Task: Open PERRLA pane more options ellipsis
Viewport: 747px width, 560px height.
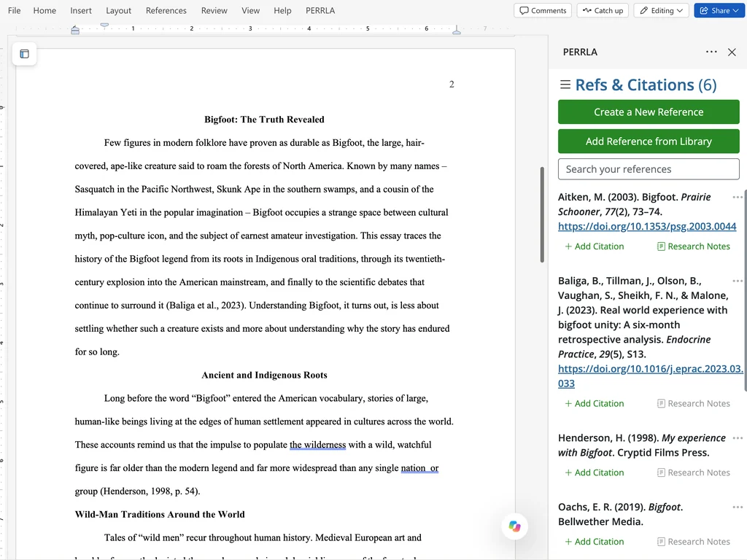Action: tap(711, 52)
